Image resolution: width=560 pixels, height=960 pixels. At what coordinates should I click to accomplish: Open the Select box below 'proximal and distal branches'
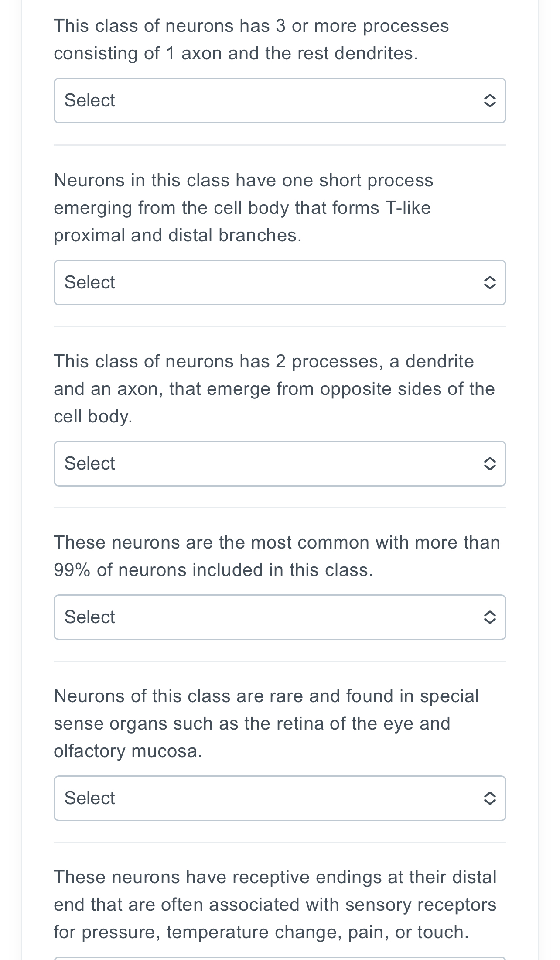click(279, 283)
